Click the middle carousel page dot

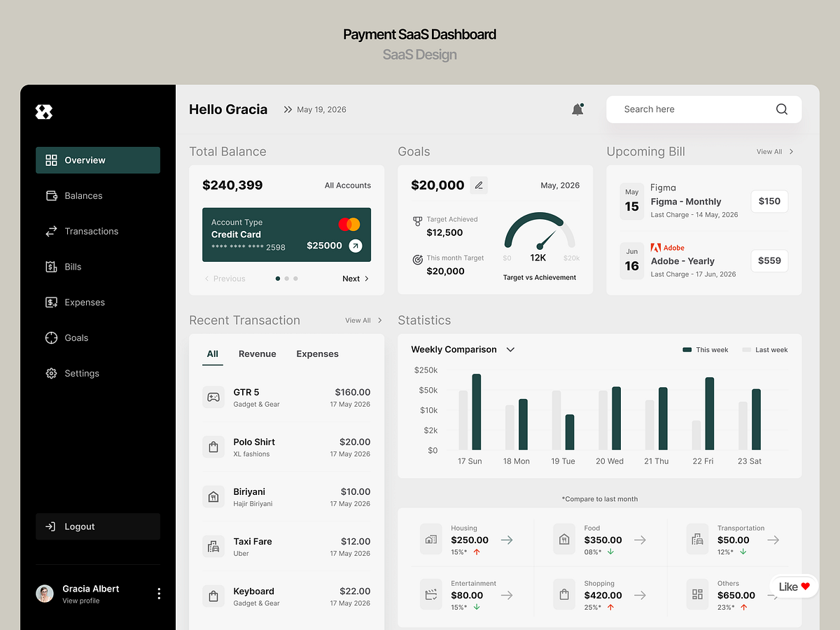pos(286,278)
